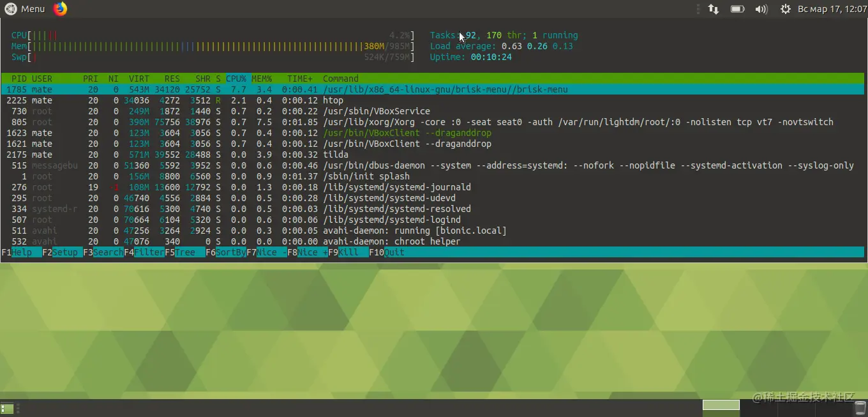The height and width of the screenshot is (417, 868).
Task: Open F2 Setup in htop footer
Action: coord(63,252)
